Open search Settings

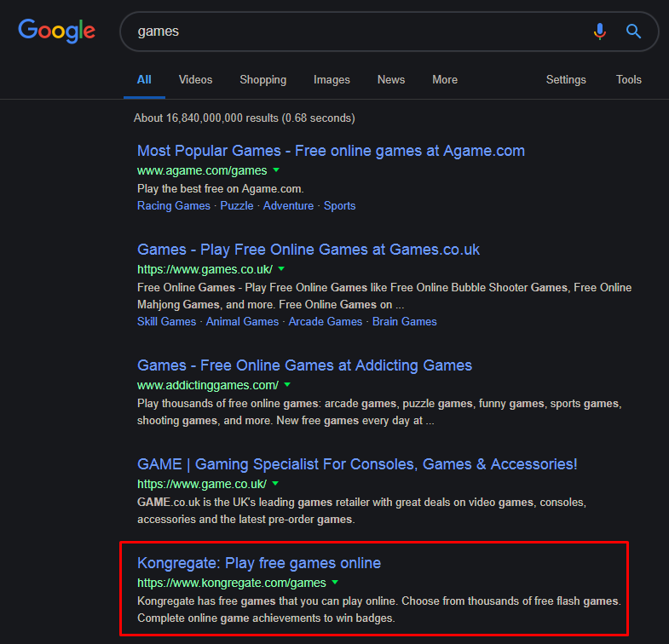566,80
